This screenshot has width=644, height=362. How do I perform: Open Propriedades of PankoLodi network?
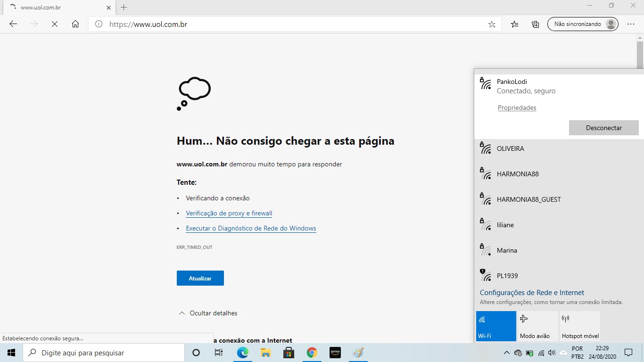coord(517,108)
